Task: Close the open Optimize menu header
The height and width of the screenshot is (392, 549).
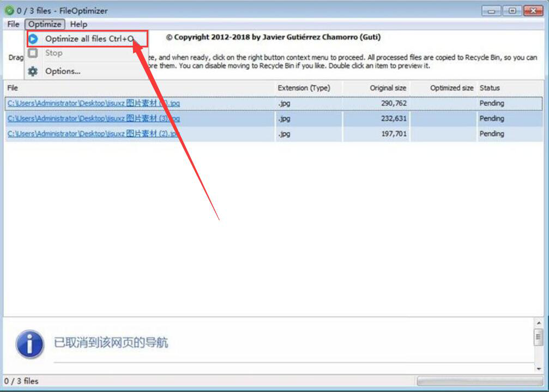Action: 45,24
